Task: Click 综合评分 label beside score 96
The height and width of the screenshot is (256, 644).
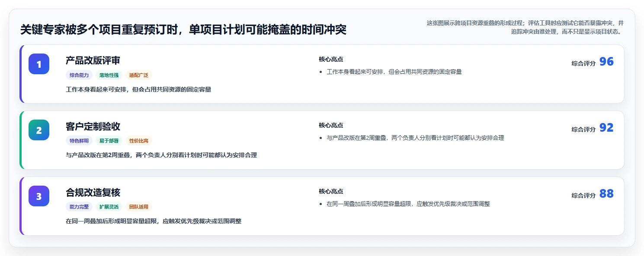Action: pos(583,63)
